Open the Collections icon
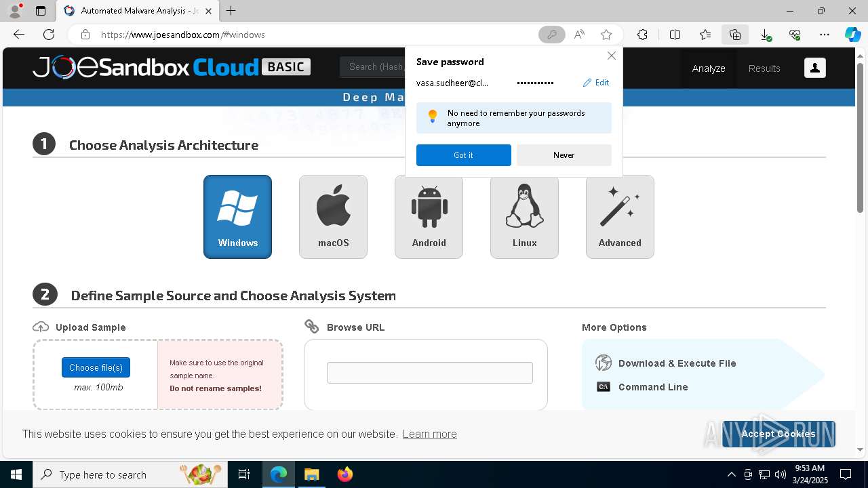The width and height of the screenshot is (868, 488). click(x=735, y=35)
